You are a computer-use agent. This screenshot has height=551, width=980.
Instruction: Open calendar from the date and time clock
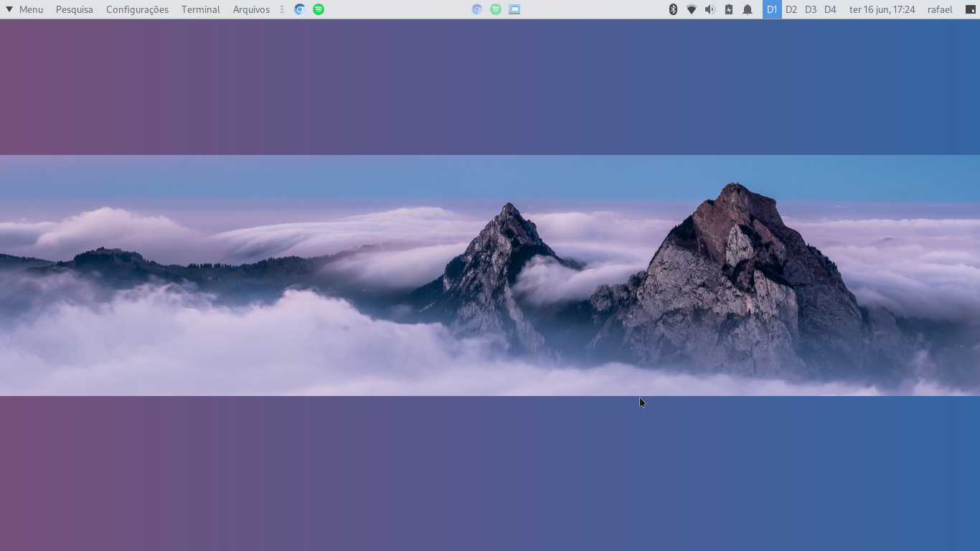pos(882,9)
